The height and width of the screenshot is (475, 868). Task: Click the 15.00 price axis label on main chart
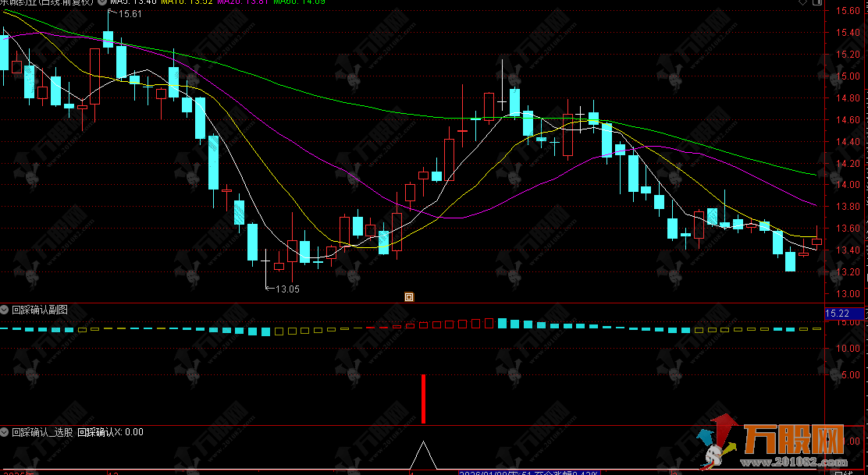coord(848,76)
